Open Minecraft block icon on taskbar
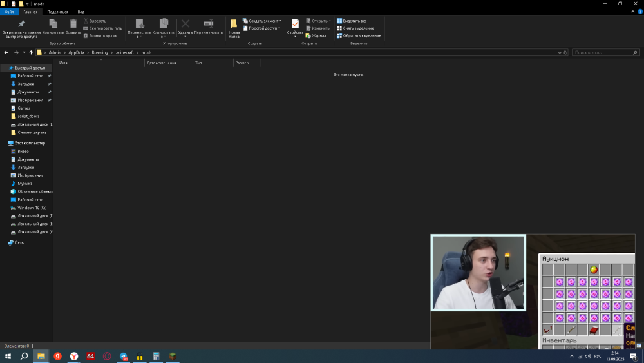The image size is (644, 363). click(173, 357)
